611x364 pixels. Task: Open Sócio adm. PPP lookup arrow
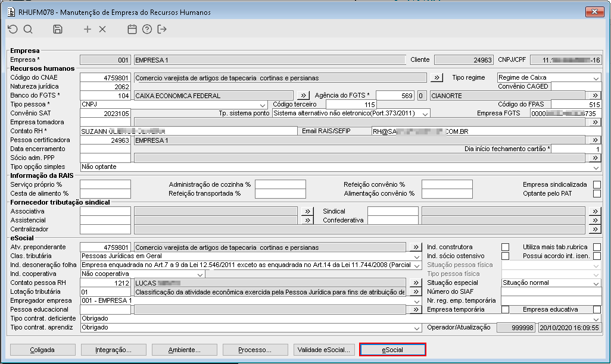[x=595, y=158]
